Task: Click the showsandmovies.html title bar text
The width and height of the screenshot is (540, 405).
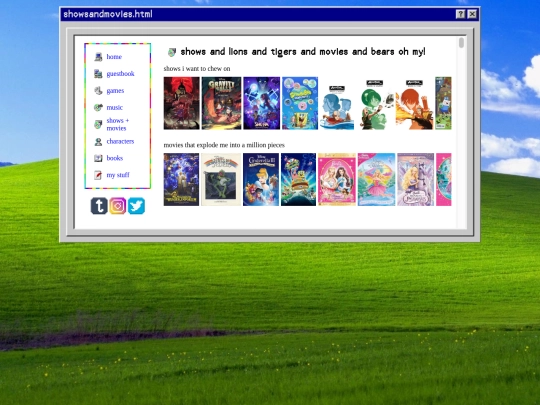Action: [x=108, y=14]
